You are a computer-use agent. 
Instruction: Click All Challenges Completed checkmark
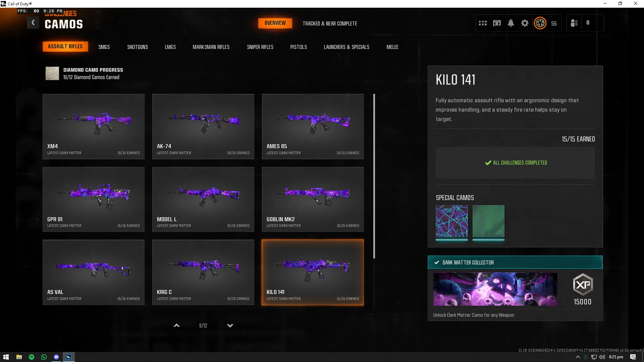[x=488, y=163]
